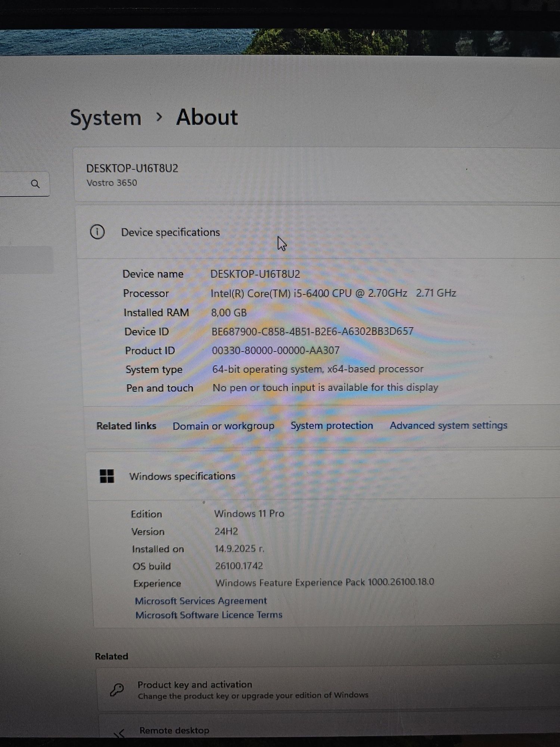560x747 pixels.
Task: Click the OS build label
Action: coord(152,566)
